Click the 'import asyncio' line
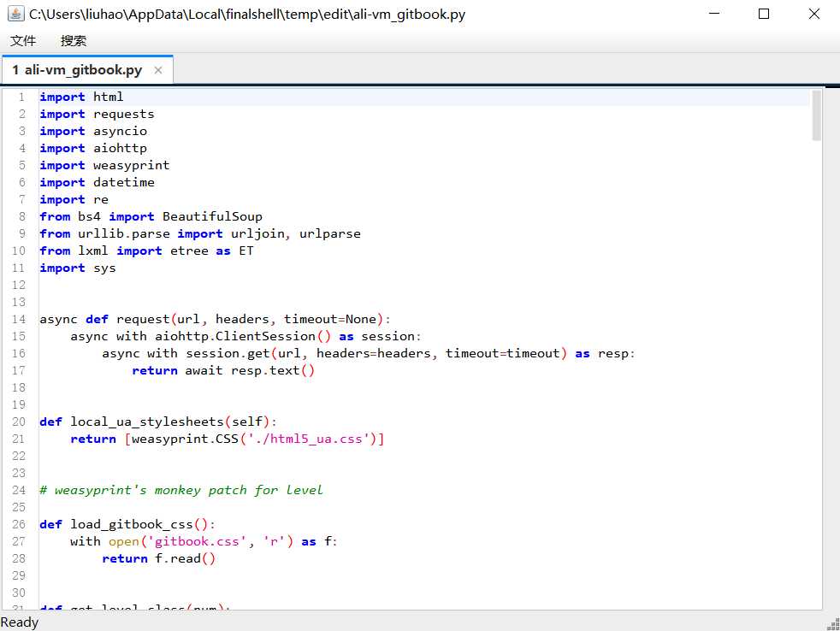The height and width of the screenshot is (631, 840). point(93,131)
